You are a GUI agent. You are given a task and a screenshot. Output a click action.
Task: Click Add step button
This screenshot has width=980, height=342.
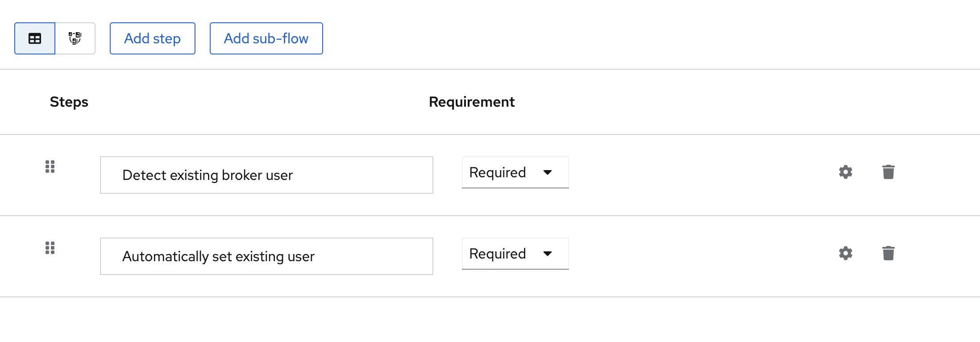(x=153, y=38)
